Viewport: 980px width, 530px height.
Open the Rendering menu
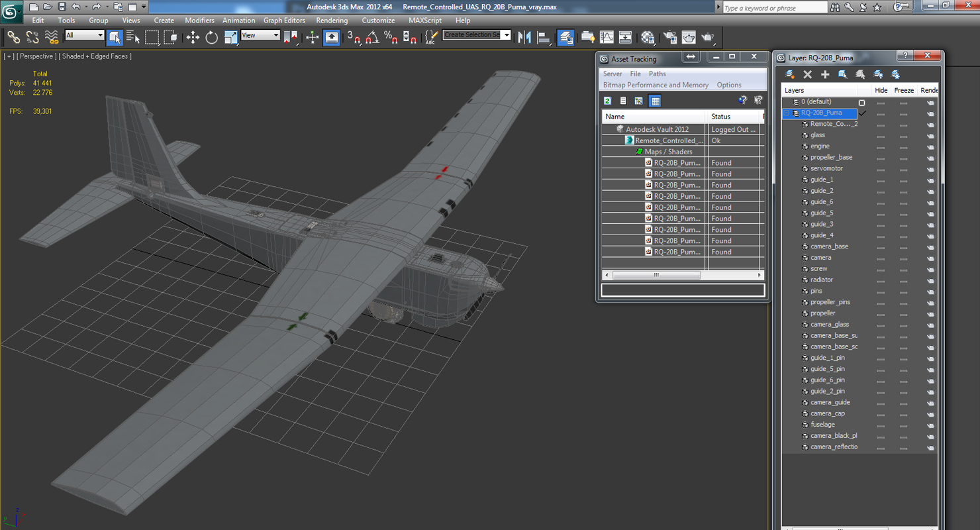[332, 21]
